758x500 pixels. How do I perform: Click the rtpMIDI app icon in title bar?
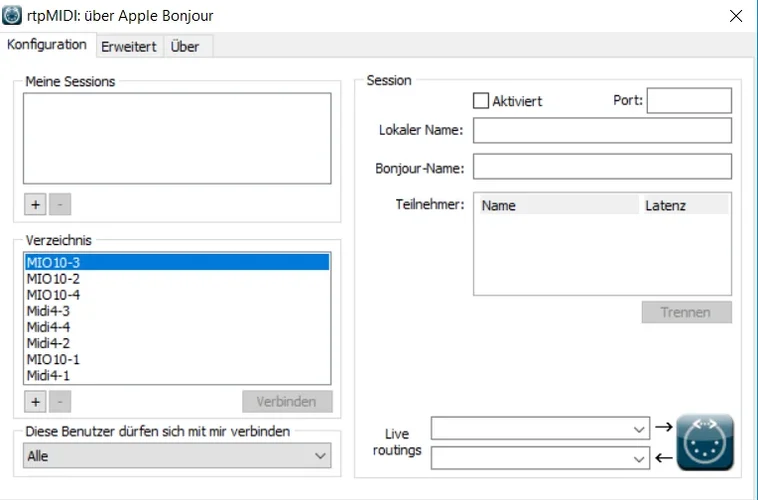[x=12, y=15]
